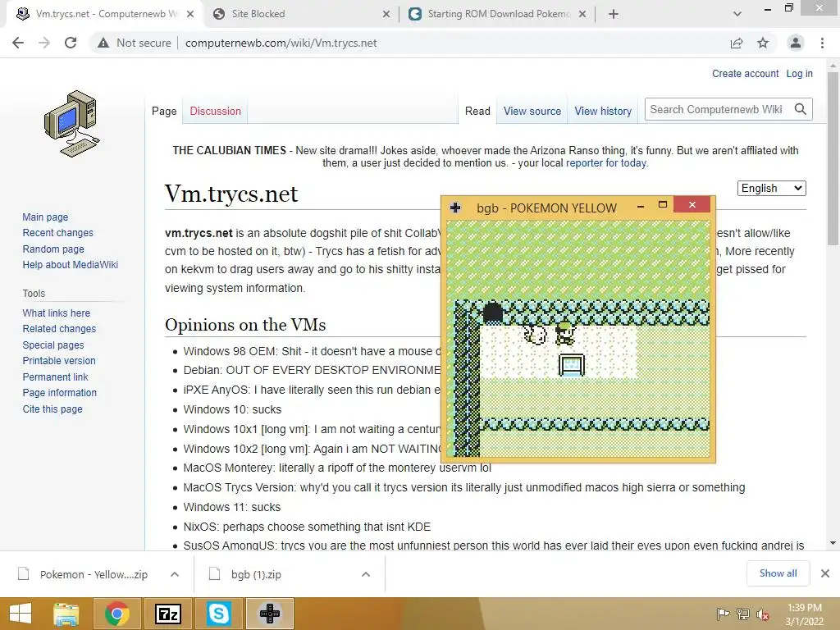840x630 pixels.
Task: Click the Not secure warning icon
Action: click(103, 43)
